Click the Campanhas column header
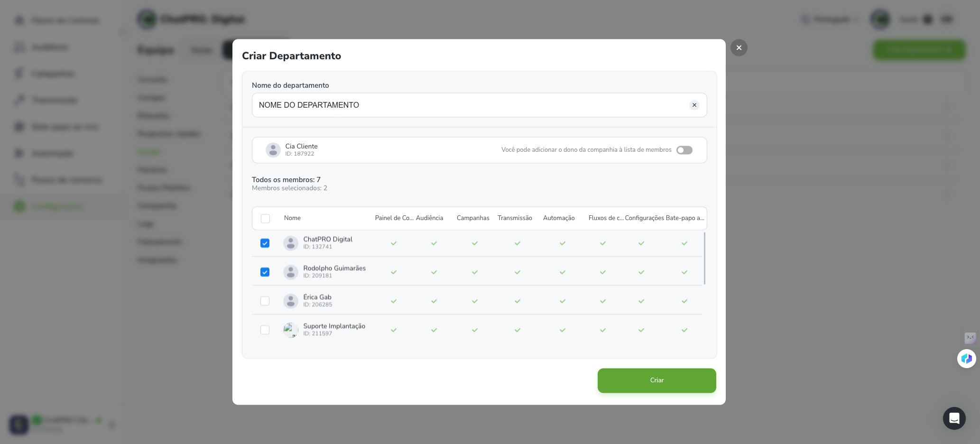Screen dimensions: 980x444 (x=473, y=218)
